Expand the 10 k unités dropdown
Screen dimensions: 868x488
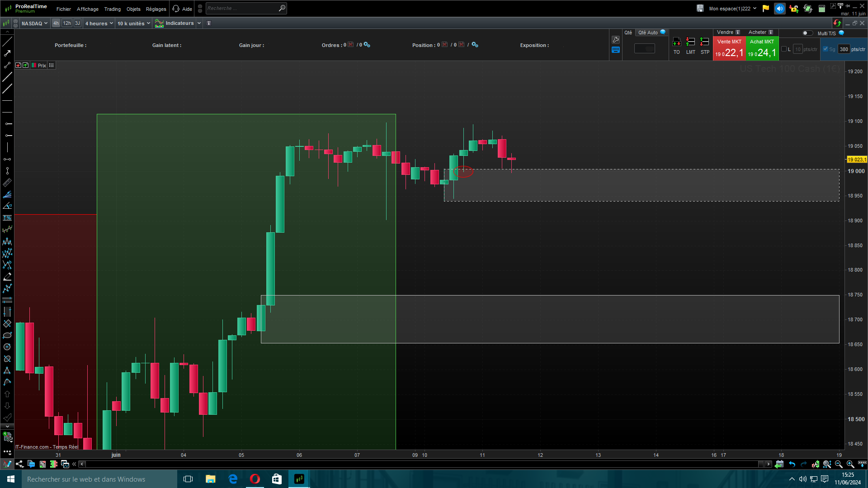[133, 23]
